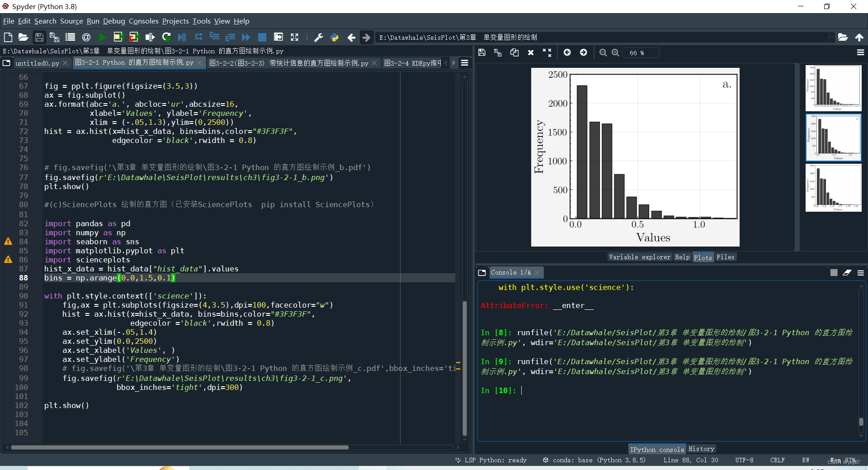
Task: Run the current file
Action: click(x=102, y=37)
